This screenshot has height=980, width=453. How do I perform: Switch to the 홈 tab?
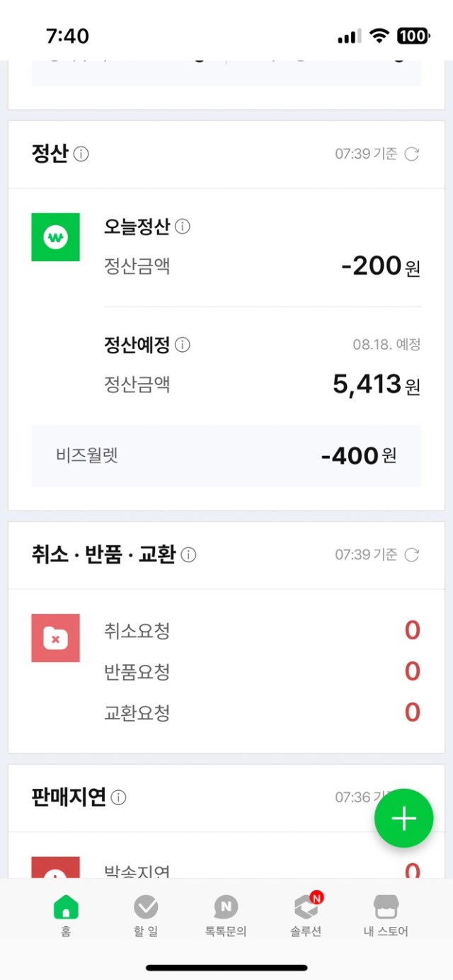[66, 916]
